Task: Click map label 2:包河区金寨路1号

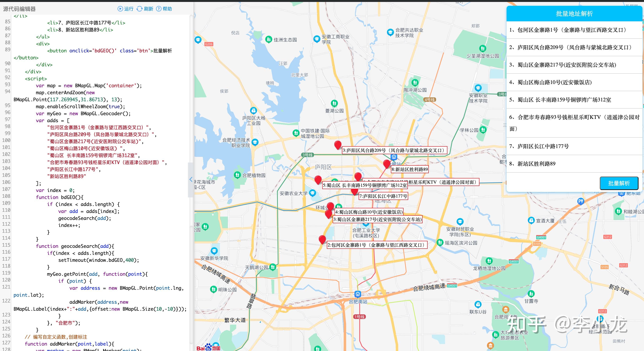Action: coord(377,245)
